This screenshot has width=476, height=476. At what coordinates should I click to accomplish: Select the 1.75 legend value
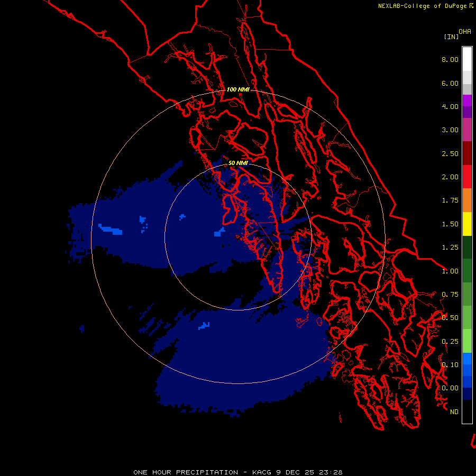pos(450,200)
